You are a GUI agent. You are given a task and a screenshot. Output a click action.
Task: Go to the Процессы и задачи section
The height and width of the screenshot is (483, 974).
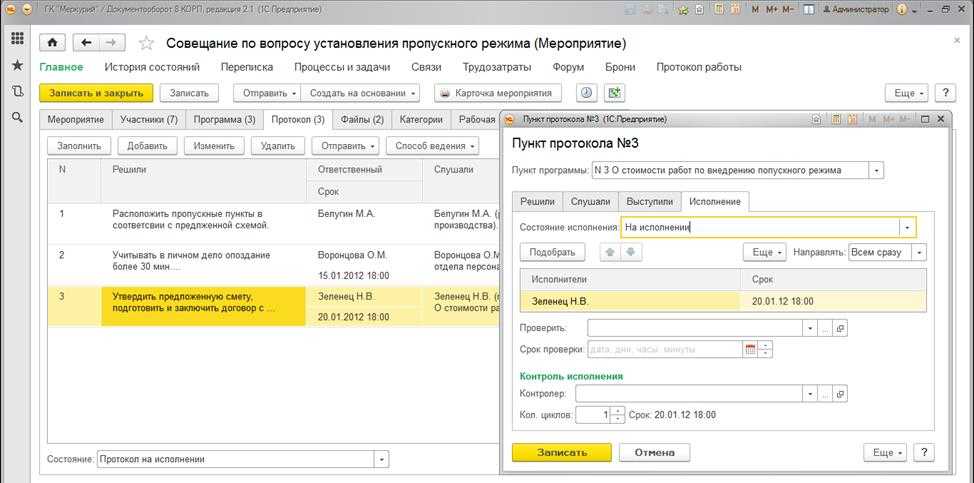pos(341,67)
